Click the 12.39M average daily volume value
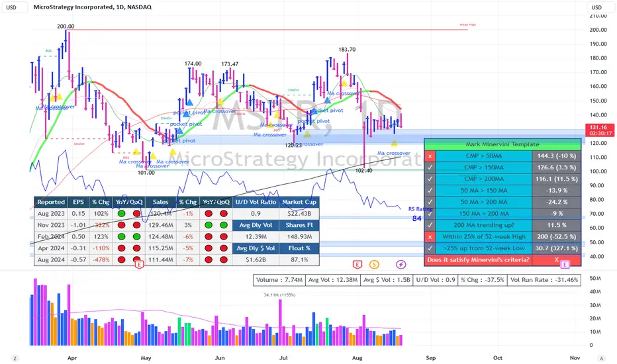Viewport: 617px width, 364px height. (256, 236)
